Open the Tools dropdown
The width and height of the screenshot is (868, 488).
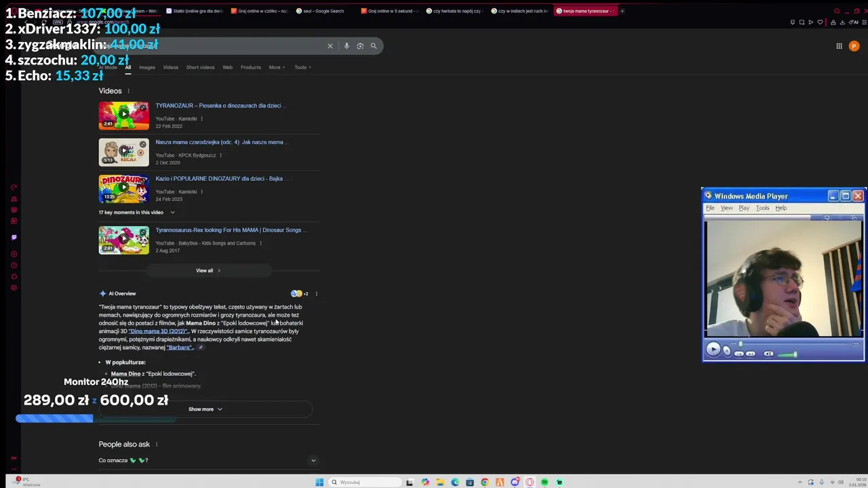point(302,67)
